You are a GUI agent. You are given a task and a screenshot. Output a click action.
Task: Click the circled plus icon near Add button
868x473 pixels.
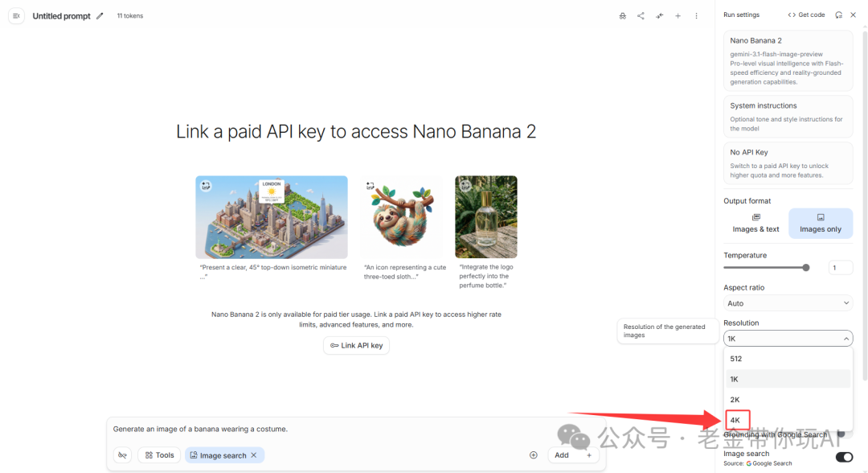tap(533, 454)
